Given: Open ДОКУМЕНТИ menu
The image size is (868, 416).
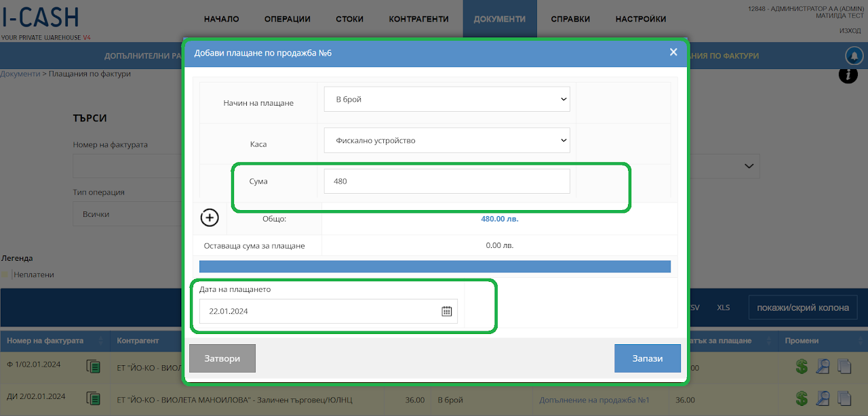Looking at the screenshot, I should pyautogui.click(x=500, y=19).
